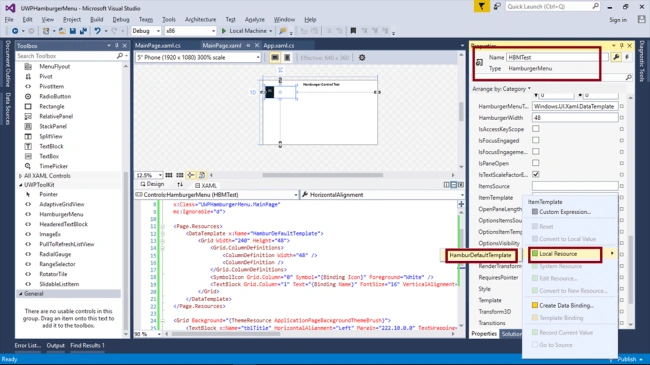This screenshot has width=650, height=365.
Task: Open the 5" Phone device size dropdown
Action: pyautogui.click(x=198, y=58)
